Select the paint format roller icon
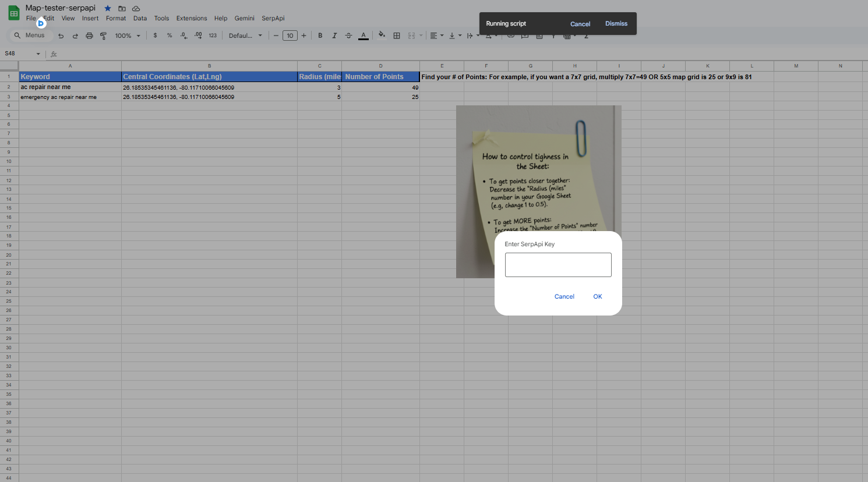This screenshot has height=482, width=868. tap(103, 36)
